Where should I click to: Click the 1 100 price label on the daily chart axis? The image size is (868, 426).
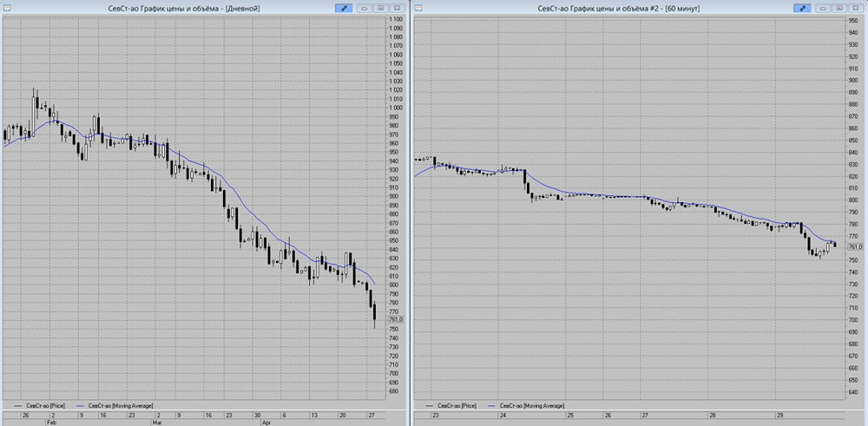[x=395, y=19]
